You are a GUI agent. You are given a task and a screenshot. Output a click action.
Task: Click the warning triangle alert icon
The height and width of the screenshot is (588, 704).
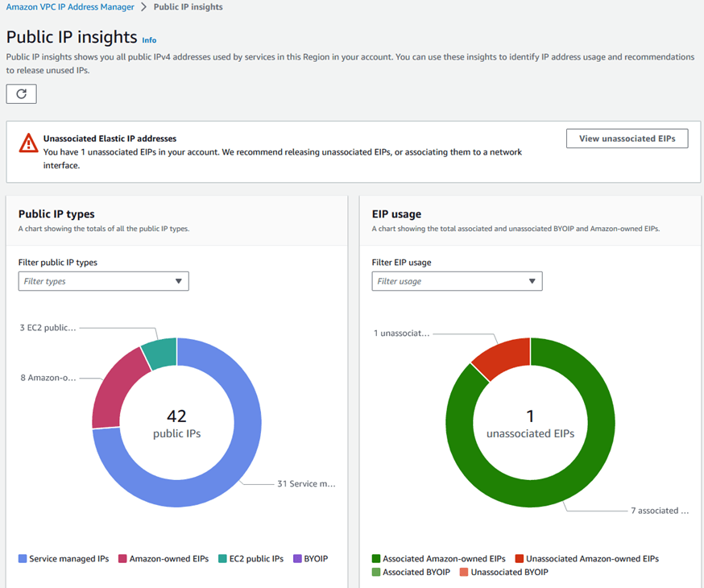click(27, 144)
